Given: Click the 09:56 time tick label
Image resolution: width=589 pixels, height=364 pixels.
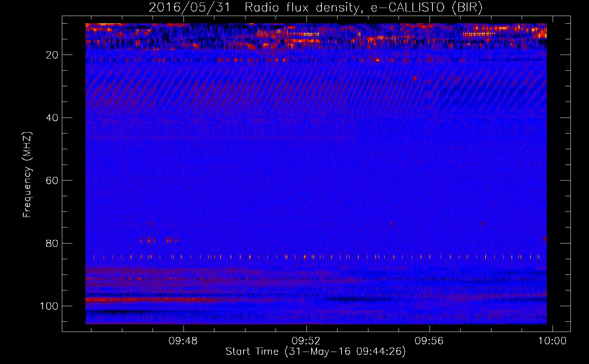Looking at the screenshot, I should [429, 341].
